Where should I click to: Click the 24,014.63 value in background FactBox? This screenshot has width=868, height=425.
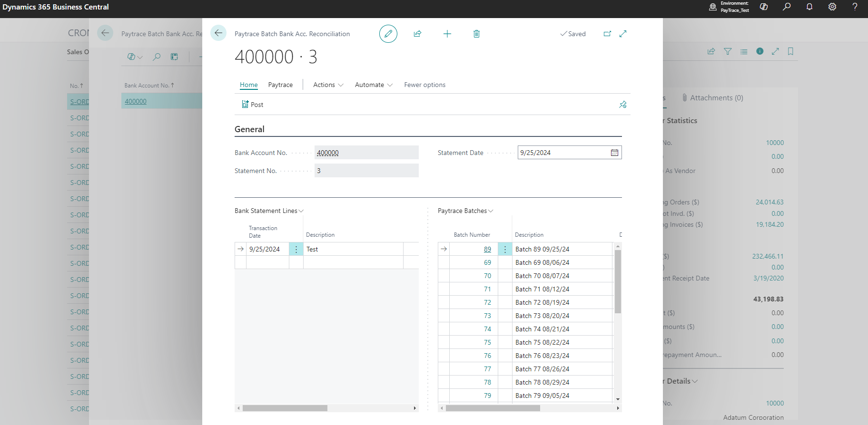pos(769,202)
